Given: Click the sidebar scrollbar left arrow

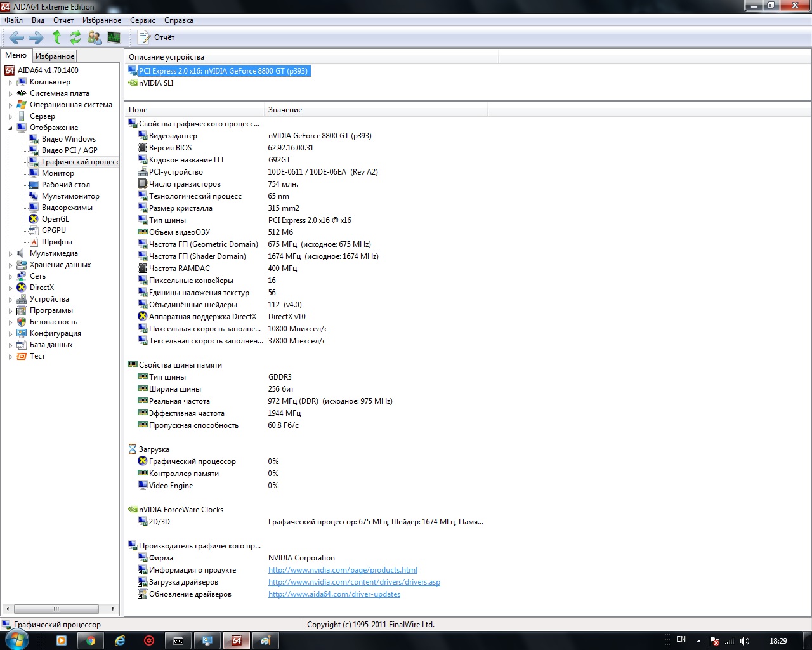Looking at the screenshot, I should [7, 609].
